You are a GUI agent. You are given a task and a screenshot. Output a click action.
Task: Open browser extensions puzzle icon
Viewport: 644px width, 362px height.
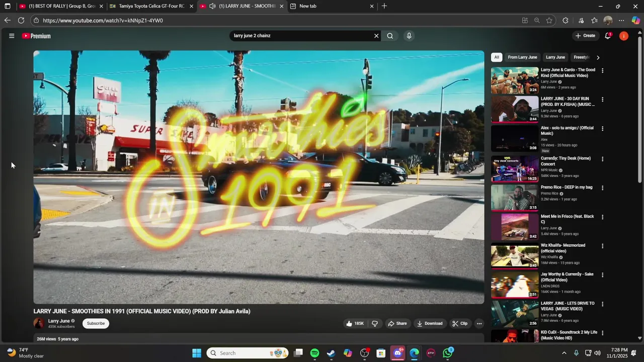[x=566, y=21]
